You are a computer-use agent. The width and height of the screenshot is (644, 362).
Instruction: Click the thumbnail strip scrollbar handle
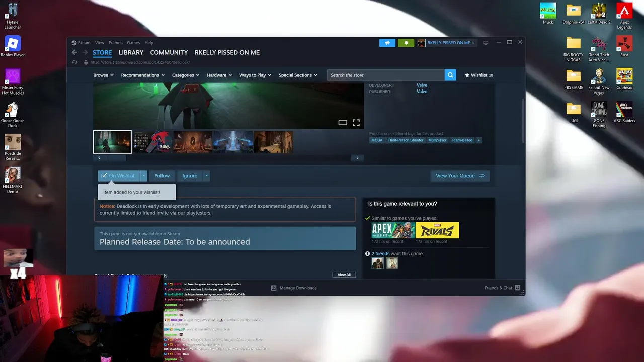pyautogui.click(x=116, y=158)
